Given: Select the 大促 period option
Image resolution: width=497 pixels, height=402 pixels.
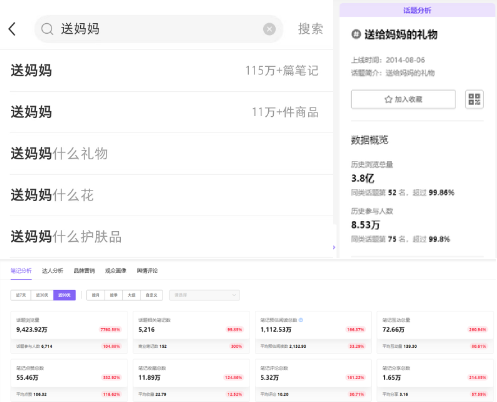Looking at the screenshot, I should pos(132,295).
